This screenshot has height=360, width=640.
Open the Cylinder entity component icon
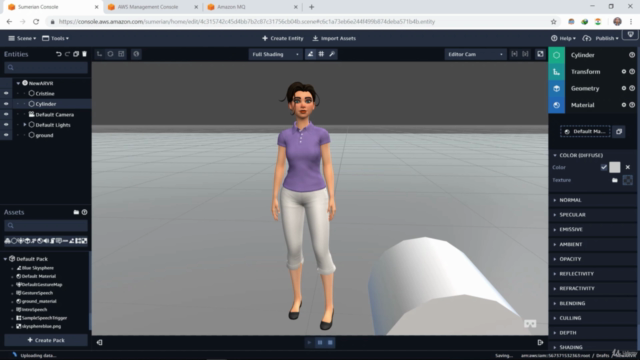tap(556, 55)
